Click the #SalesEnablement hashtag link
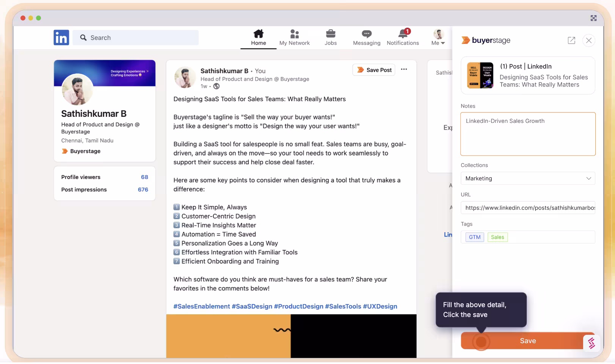Image resolution: width=615 pixels, height=364 pixels. [x=201, y=306]
